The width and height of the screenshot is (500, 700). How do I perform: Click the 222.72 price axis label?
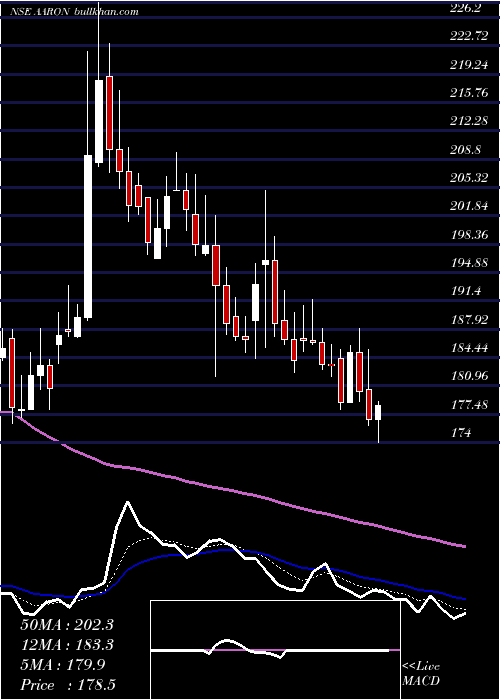469,36
